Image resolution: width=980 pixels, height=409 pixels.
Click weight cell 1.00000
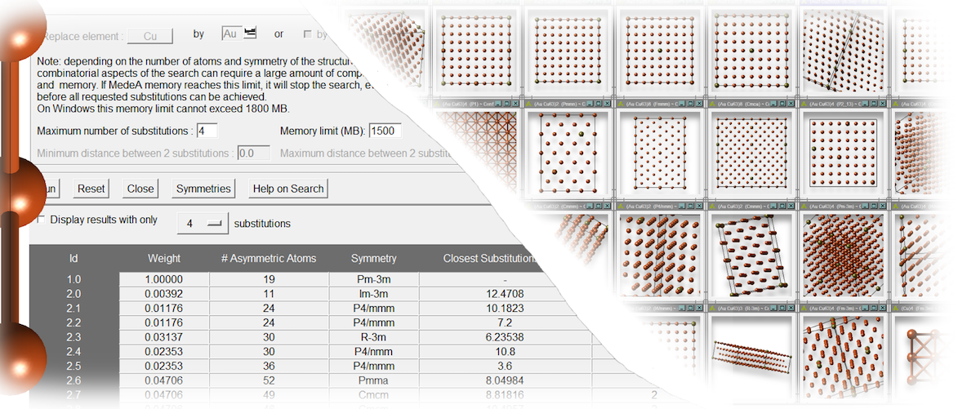(164, 279)
